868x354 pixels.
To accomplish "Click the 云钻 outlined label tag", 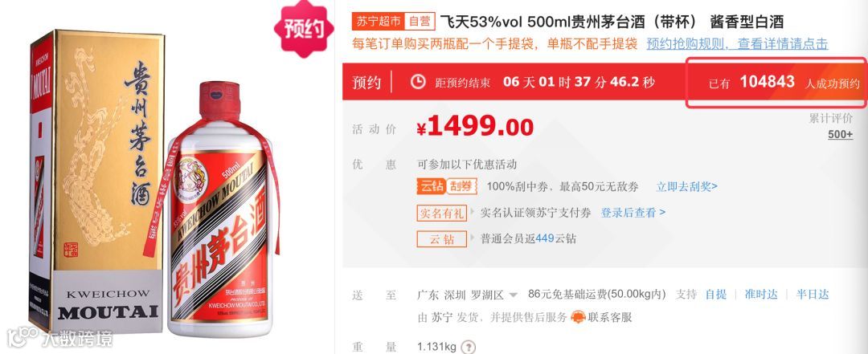I will tap(442, 239).
